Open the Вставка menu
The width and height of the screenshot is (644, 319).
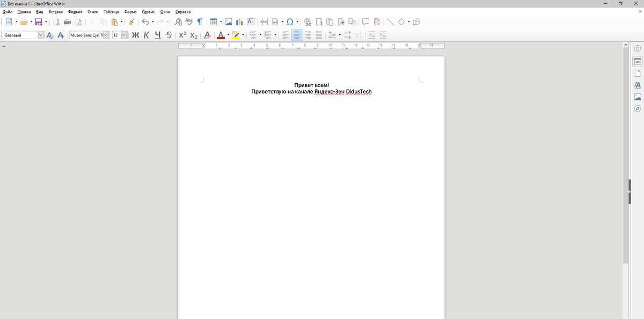55,11
